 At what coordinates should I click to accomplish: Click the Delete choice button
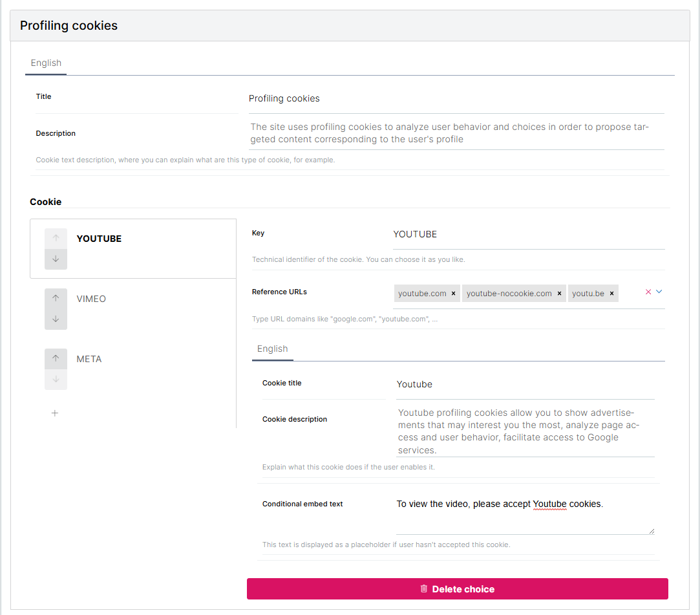(x=457, y=589)
